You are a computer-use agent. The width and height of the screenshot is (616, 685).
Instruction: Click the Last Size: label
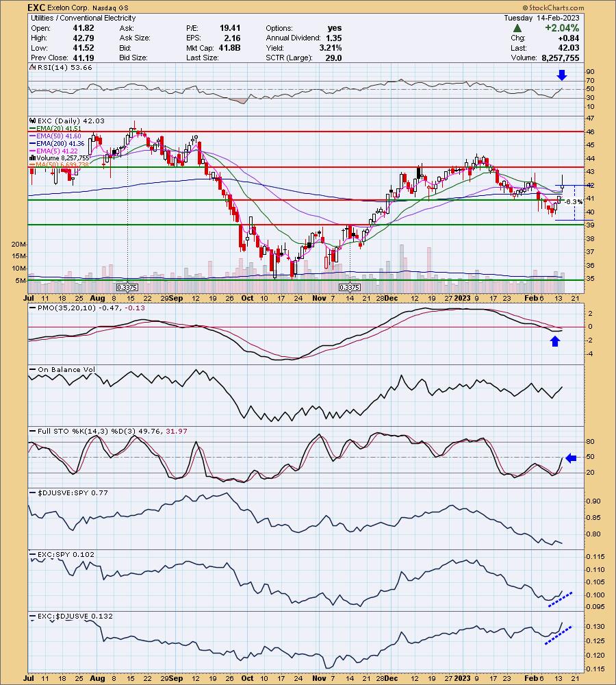coord(202,58)
